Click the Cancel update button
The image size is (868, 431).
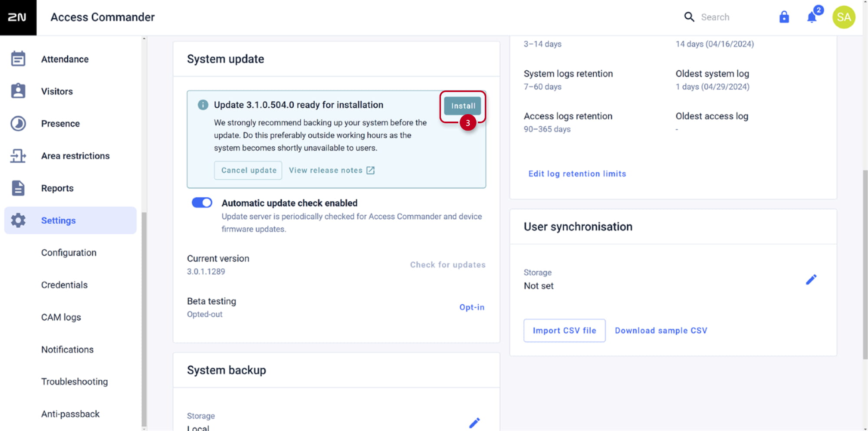click(248, 170)
